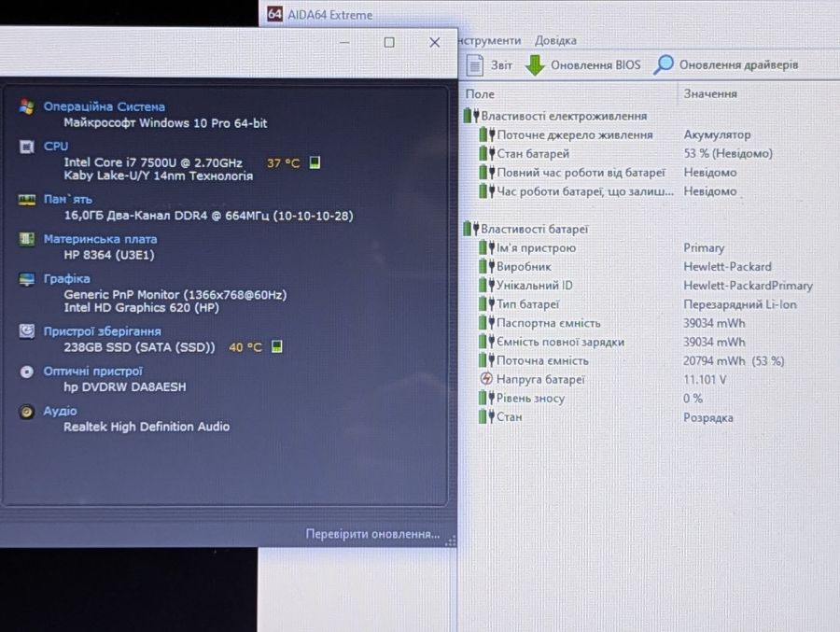The height and width of the screenshot is (632, 840).
Task: Open the Графіка section link
Action: point(67,279)
